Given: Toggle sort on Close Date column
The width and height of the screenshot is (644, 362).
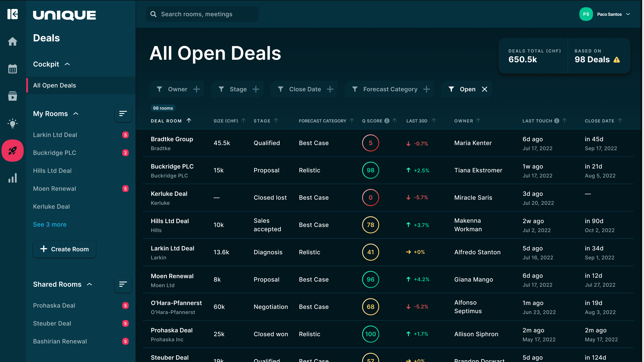Looking at the screenshot, I should 620,121.
